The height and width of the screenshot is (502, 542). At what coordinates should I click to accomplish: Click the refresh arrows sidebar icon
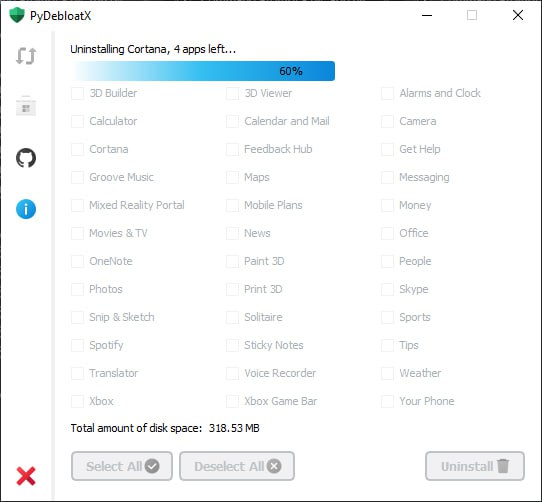pyautogui.click(x=26, y=56)
